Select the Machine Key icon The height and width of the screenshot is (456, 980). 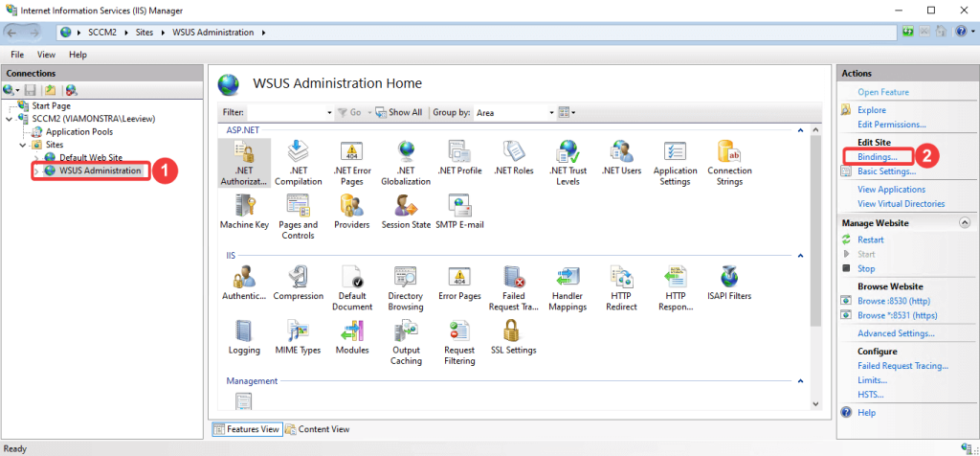point(244,212)
